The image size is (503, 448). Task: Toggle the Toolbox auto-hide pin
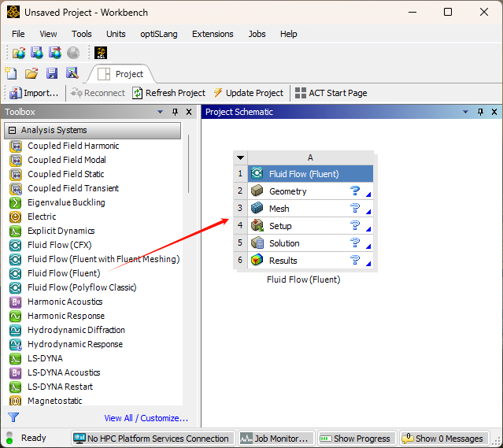pos(175,112)
